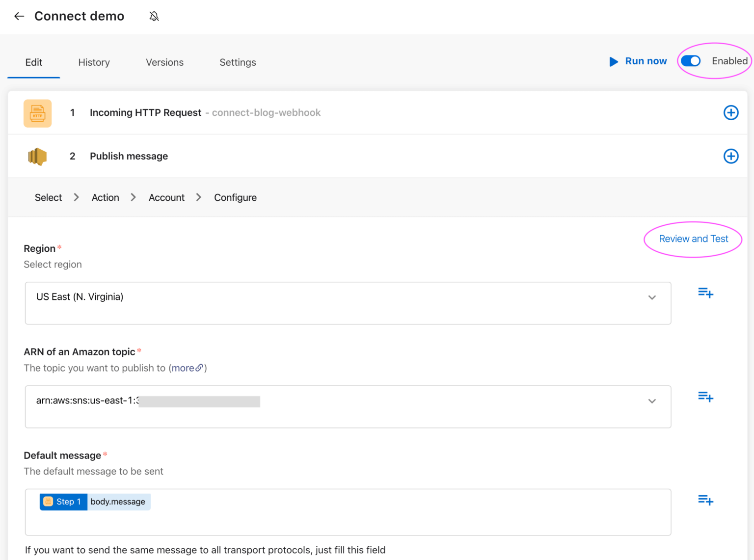The height and width of the screenshot is (560, 754).
Task: Click the Incoming HTTP Request step icon
Action: point(37,113)
